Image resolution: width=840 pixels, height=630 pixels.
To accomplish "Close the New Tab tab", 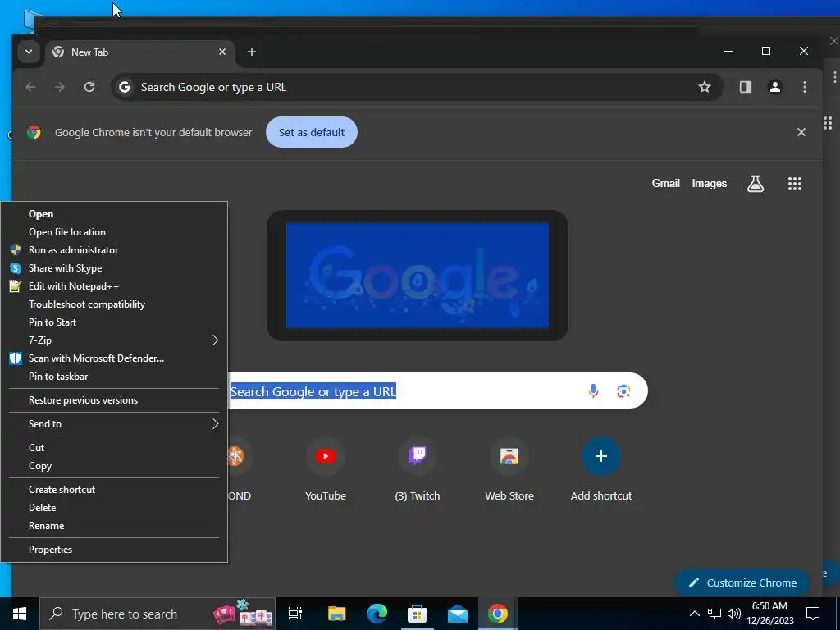I will click(221, 52).
